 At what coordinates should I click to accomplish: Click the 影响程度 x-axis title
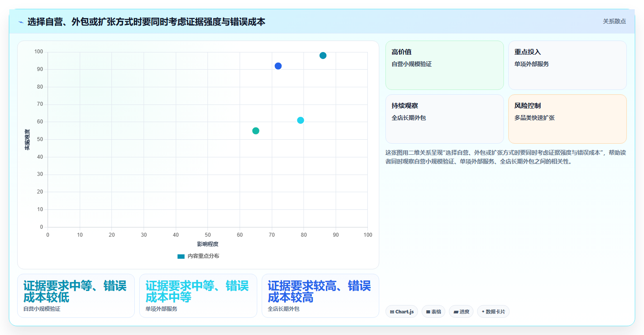(207, 244)
